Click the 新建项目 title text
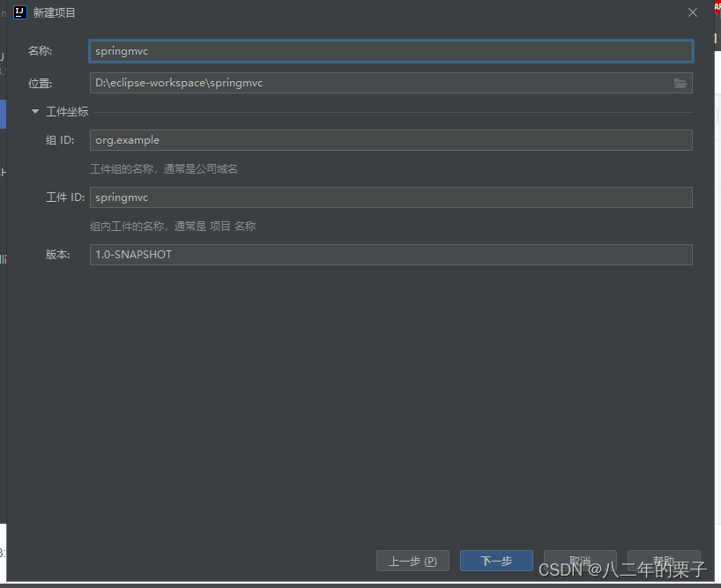Screen dimensions: 721x588 pos(55,13)
